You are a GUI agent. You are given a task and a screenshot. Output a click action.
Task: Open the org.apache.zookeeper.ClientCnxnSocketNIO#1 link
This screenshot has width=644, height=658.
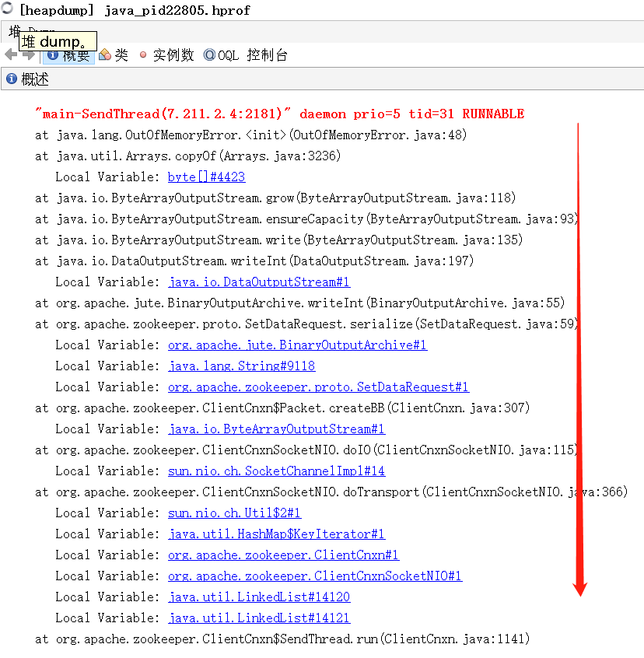click(315, 576)
